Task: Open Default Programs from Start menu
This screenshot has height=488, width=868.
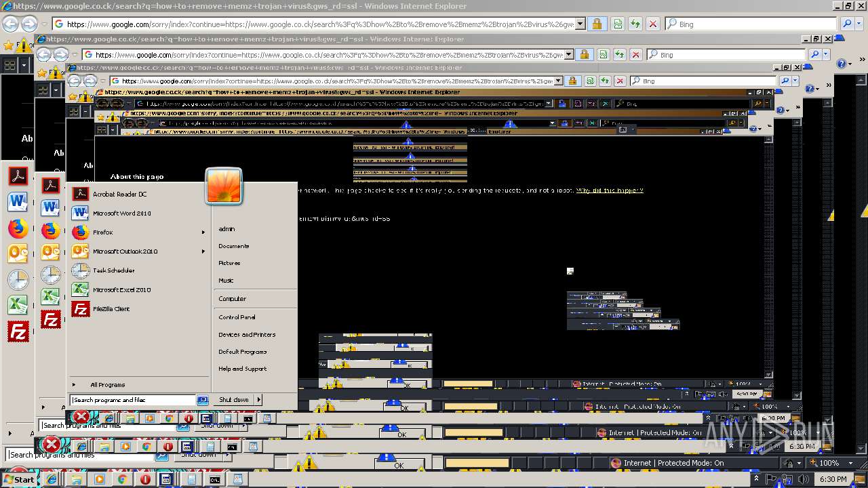Action: coord(243,352)
